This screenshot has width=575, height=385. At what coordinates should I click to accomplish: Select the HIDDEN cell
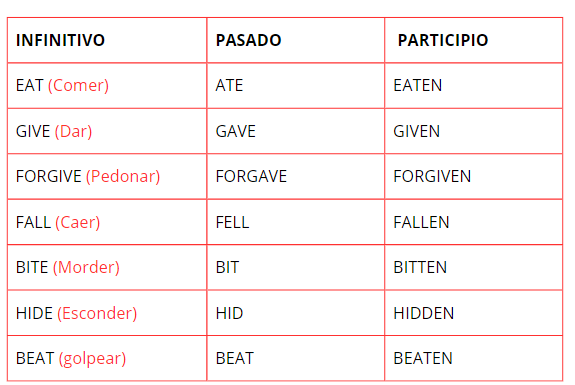point(473,313)
